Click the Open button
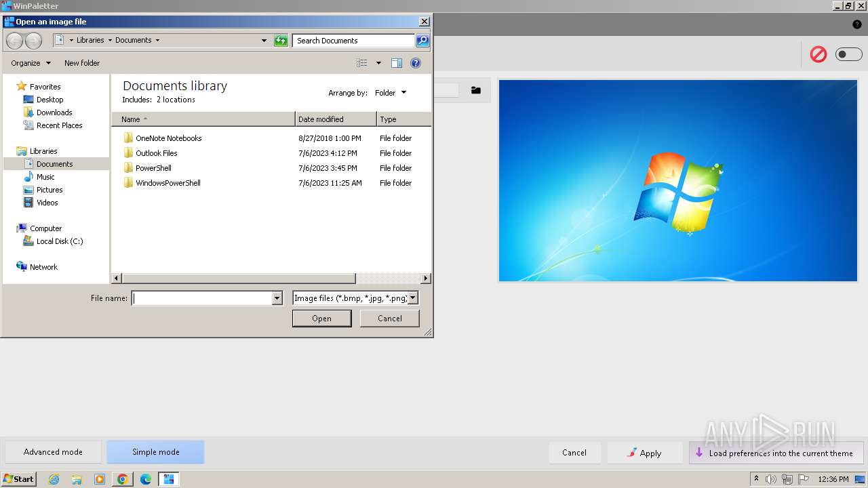The width and height of the screenshot is (868, 488). pyautogui.click(x=321, y=319)
